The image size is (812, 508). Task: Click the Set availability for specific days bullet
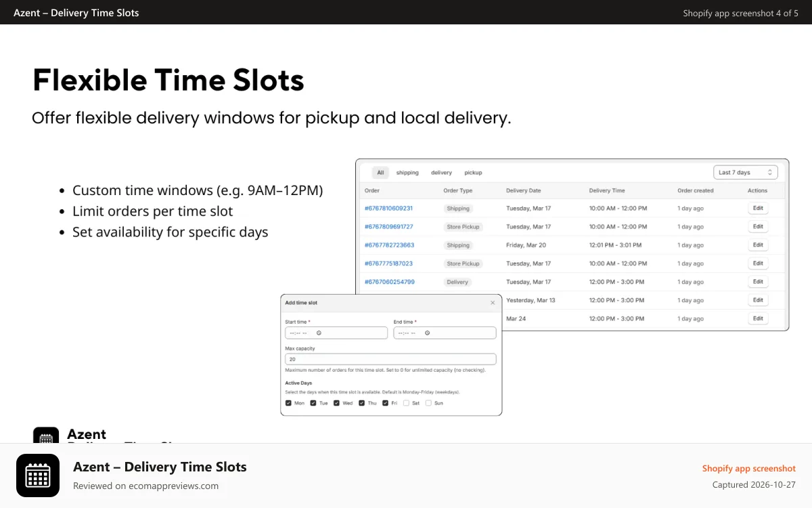point(171,232)
